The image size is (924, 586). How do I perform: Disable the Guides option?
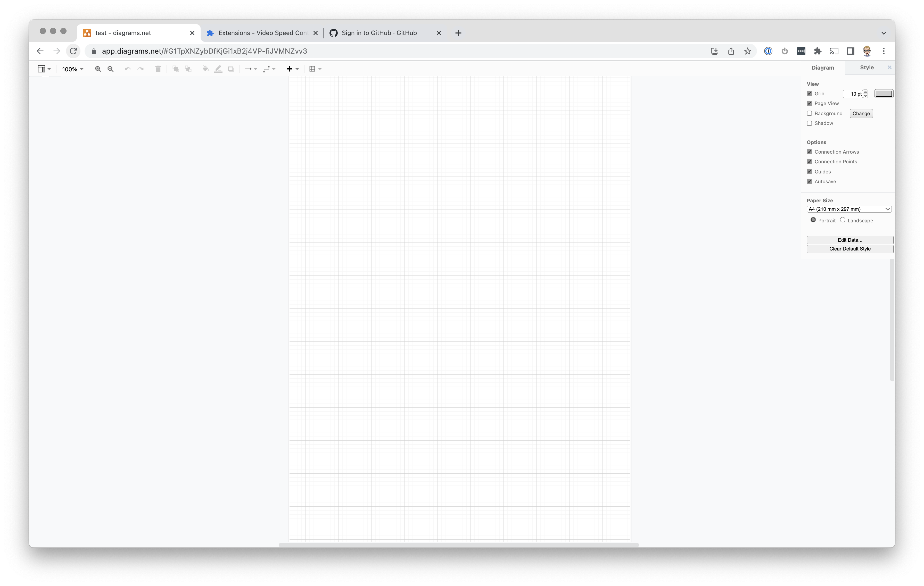click(810, 171)
